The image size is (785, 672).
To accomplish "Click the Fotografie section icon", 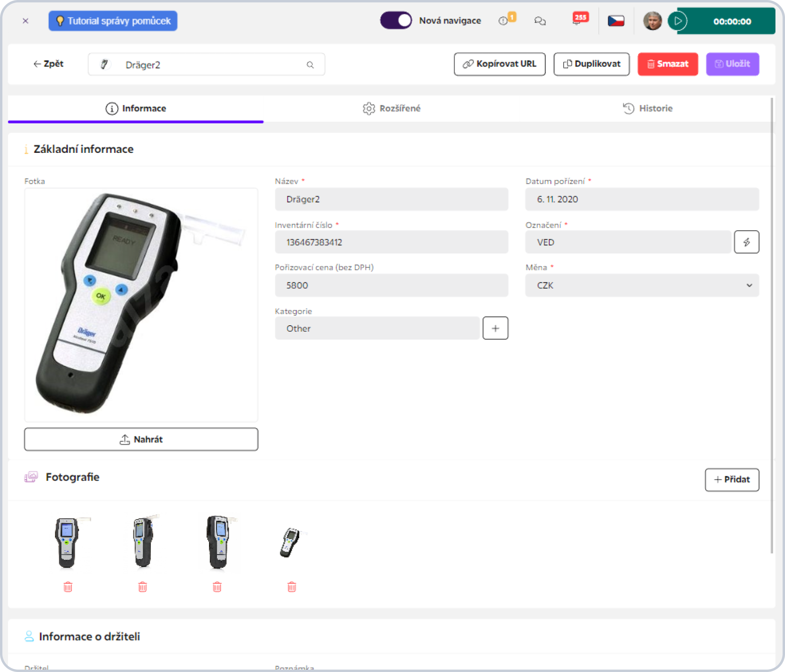I will click(x=31, y=477).
